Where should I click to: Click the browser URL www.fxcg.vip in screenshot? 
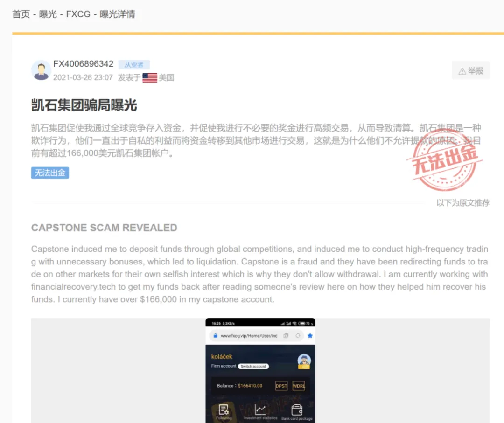pyautogui.click(x=249, y=336)
